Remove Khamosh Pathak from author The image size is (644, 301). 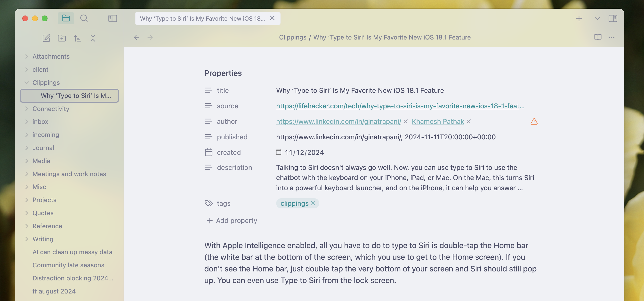point(469,121)
